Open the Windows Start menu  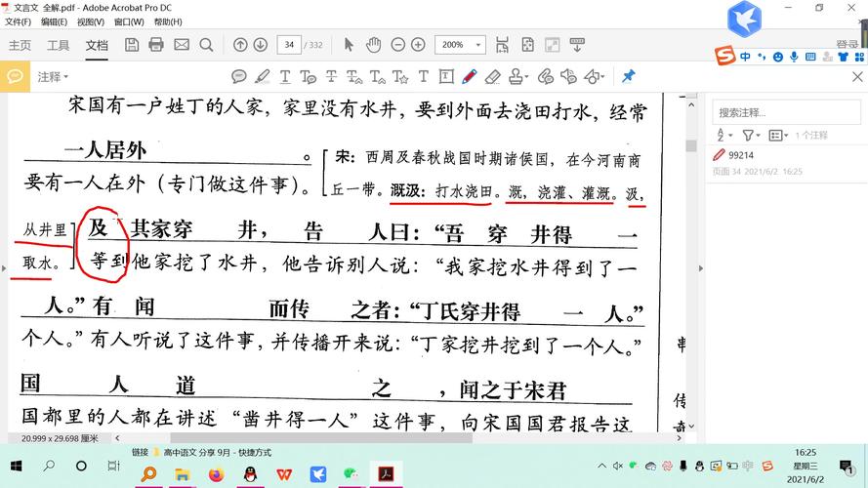(16, 466)
